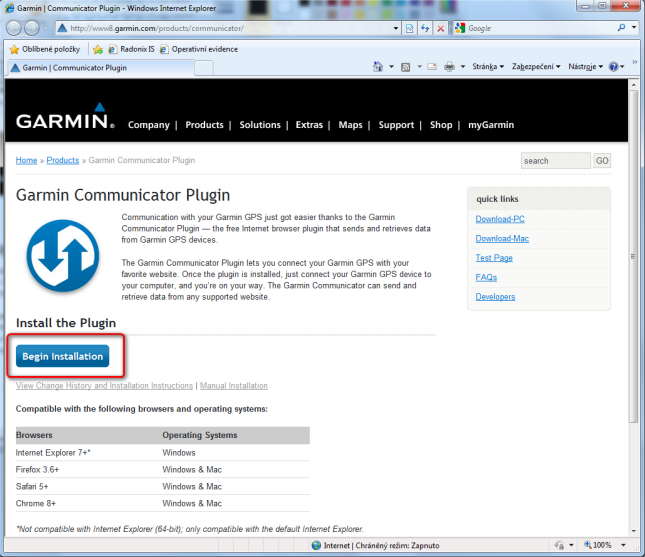This screenshot has height=557, width=645.
Task: Select the Firefox 3.6+ table cell
Action: coord(37,469)
